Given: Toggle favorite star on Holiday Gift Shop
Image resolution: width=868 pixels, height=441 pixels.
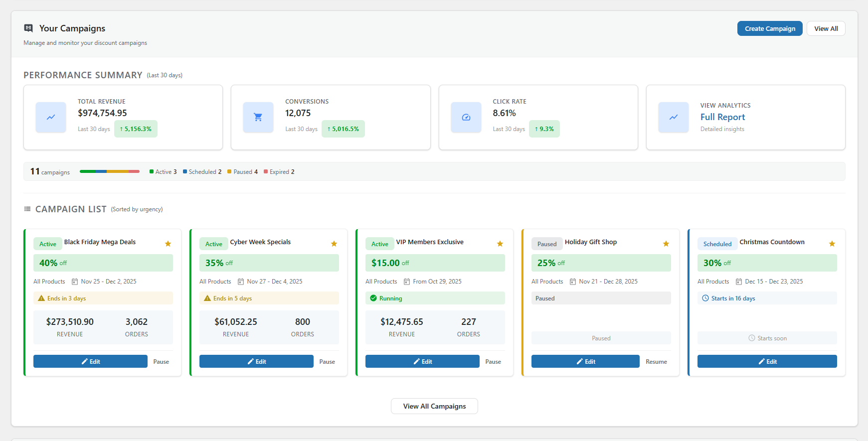Looking at the screenshot, I should point(666,244).
